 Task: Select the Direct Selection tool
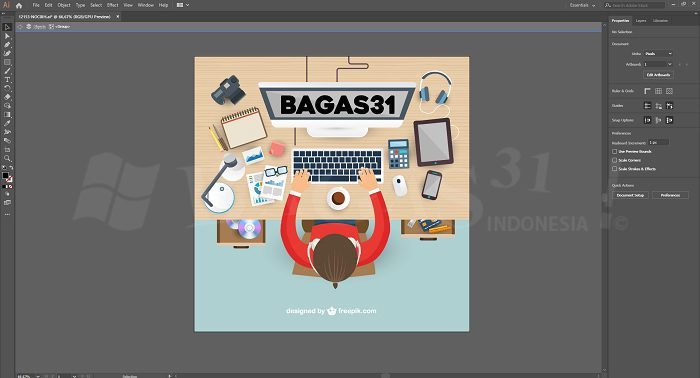coord(7,36)
